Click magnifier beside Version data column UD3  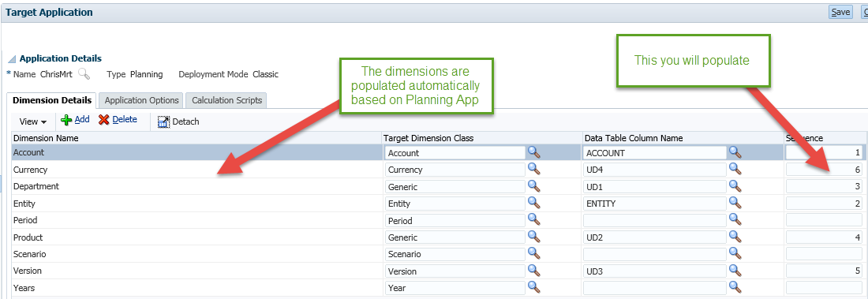click(x=735, y=271)
